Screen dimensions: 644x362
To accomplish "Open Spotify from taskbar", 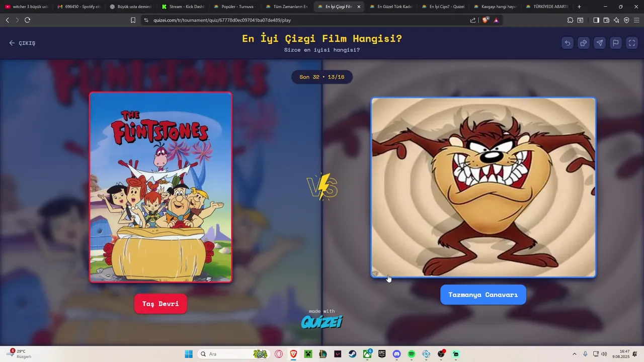I will [412, 354].
